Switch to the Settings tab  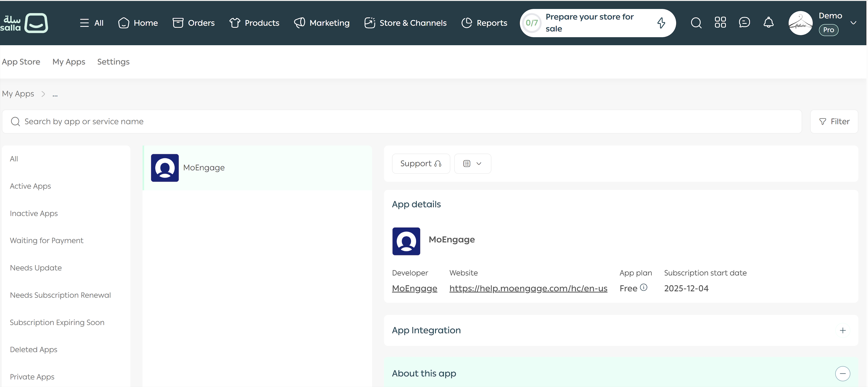click(x=113, y=62)
